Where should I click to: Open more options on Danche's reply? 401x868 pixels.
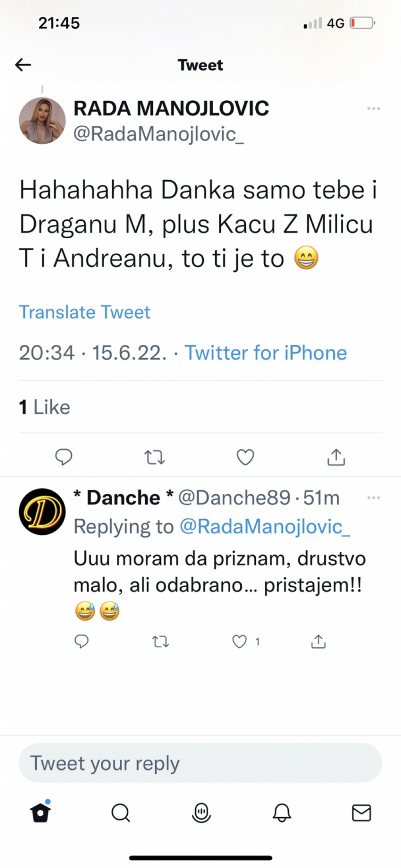[x=373, y=498]
